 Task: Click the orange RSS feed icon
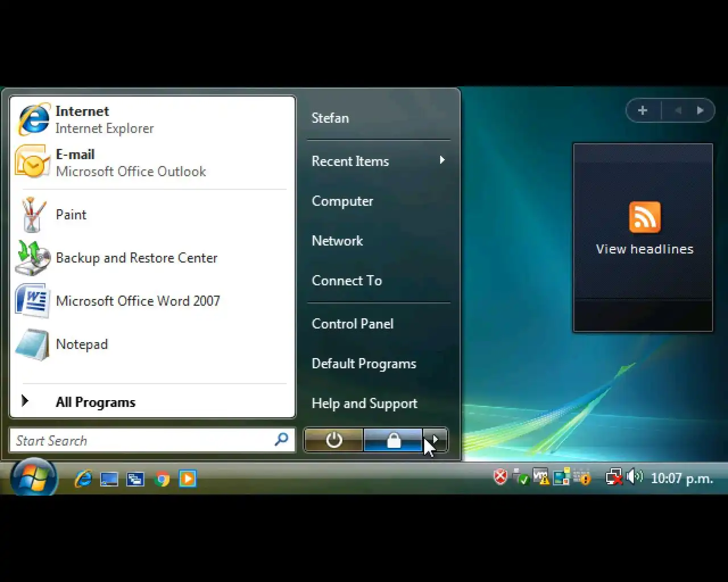644,217
